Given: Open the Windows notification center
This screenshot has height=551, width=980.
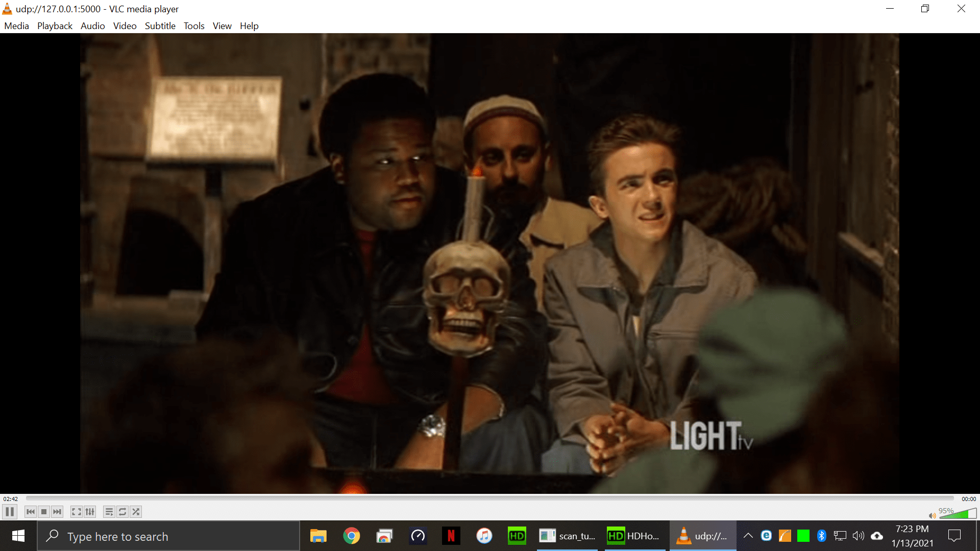Looking at the screenshot, I should coord(954,536).
